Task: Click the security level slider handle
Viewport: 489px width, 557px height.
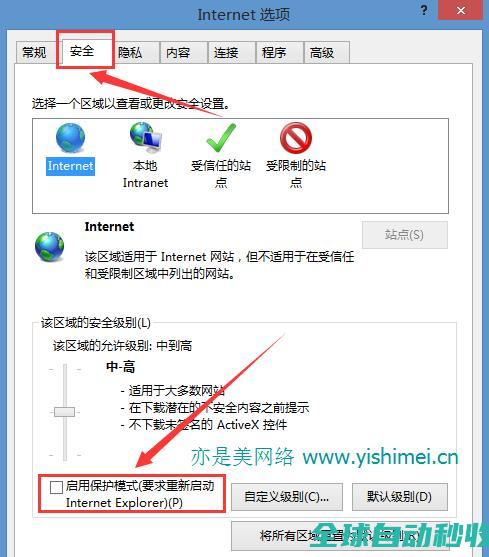Action: (x=64, y=412)
